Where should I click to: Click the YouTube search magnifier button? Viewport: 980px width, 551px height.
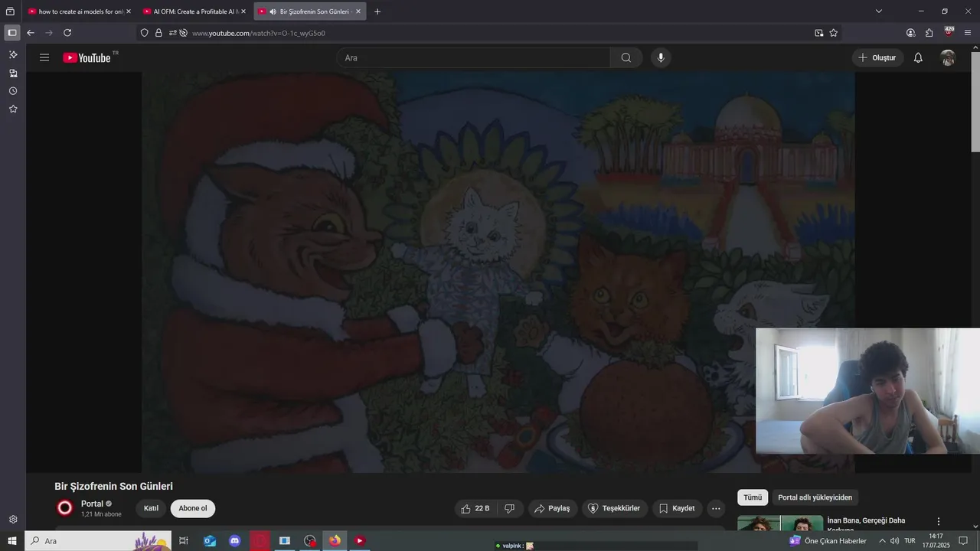click(626, 57)
